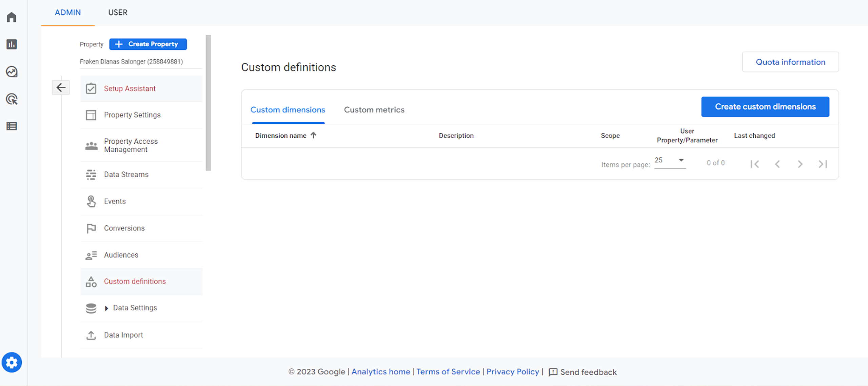Screen dimensions: 868x386
Task: Jump to last page arrow
Action: tap(823, 164)
